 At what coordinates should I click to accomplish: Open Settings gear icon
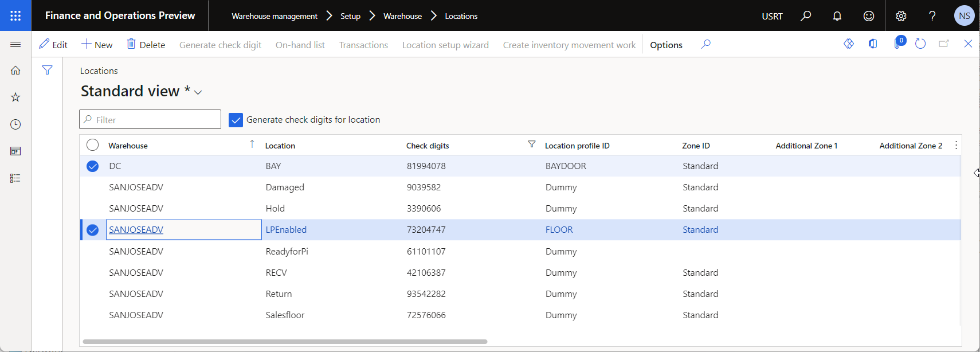click(901, 15)
